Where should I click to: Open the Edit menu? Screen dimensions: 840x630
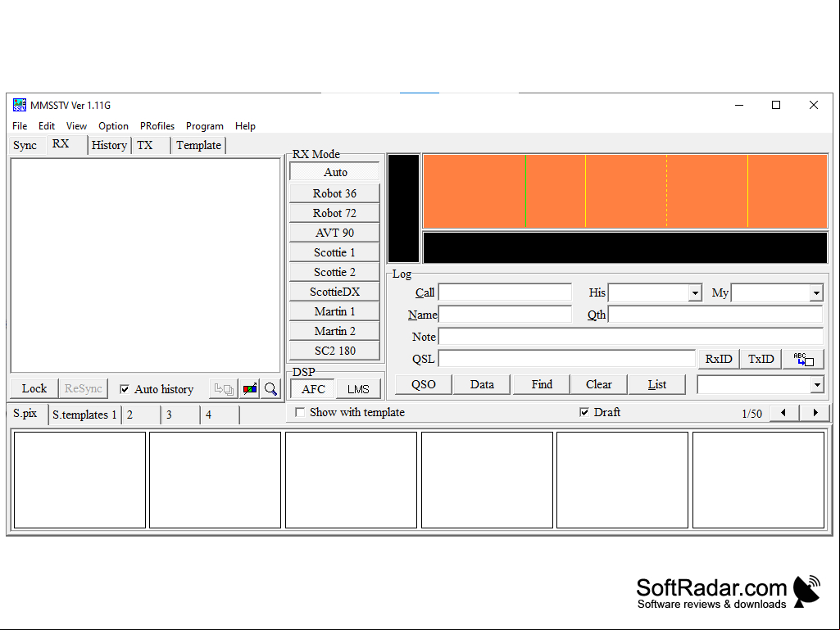(x=47, y=126)
